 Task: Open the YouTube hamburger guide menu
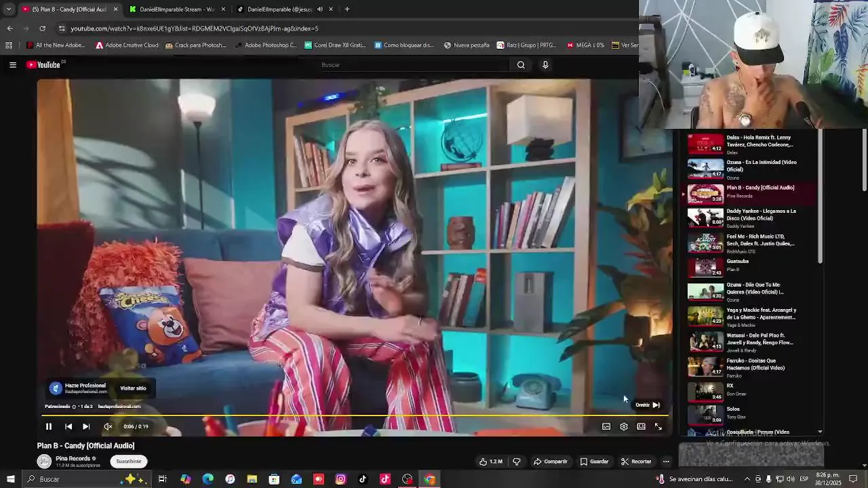(13, 65)
